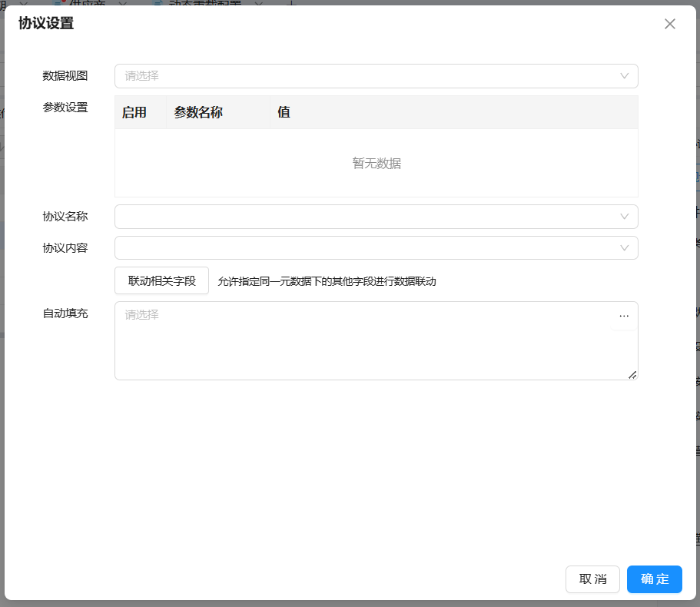The height and width of the screenshot is (607, 700).
Task: Click the 参数设置 label
Action: click(x=65, y=108)
